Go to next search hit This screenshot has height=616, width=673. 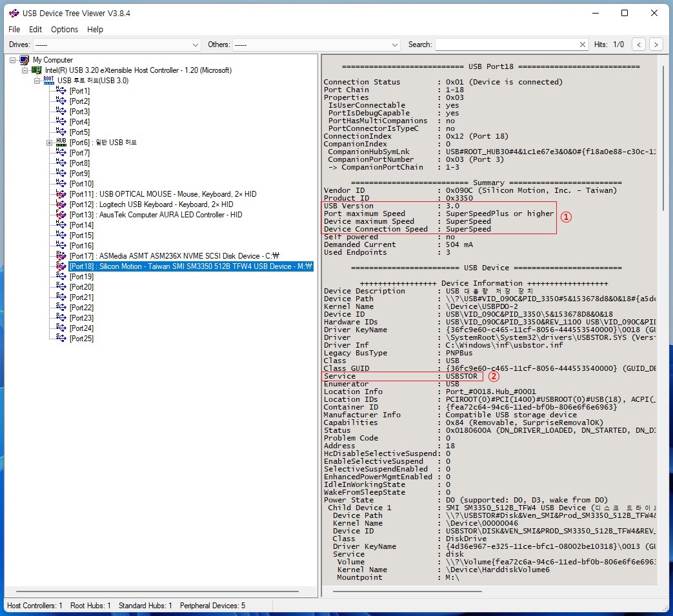pos(656,45)
